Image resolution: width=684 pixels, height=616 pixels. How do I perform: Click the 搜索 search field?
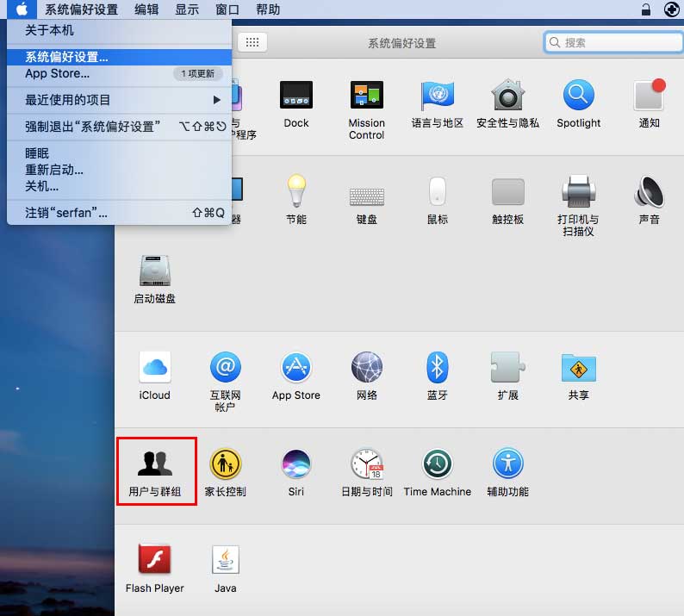point(612,42)
